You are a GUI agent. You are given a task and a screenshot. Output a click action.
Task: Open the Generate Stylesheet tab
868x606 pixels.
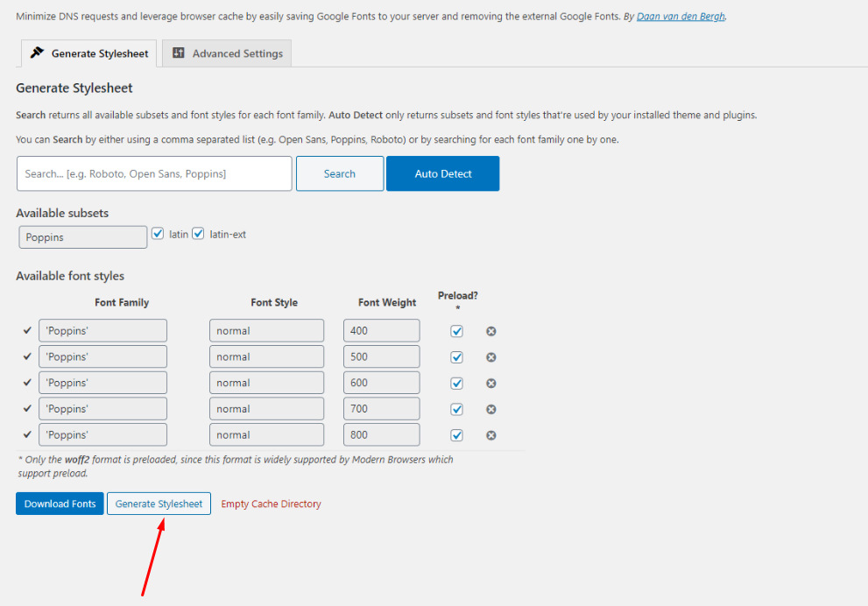click(x=99, y=53)
